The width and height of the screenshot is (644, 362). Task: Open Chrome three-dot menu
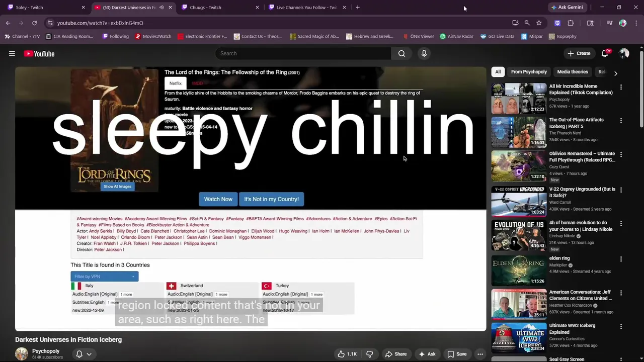(636, 23)
